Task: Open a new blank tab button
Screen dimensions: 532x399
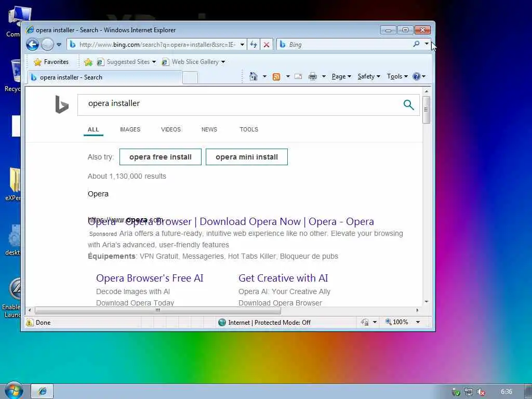Action: pyautogui.click(x=190, y=78)
